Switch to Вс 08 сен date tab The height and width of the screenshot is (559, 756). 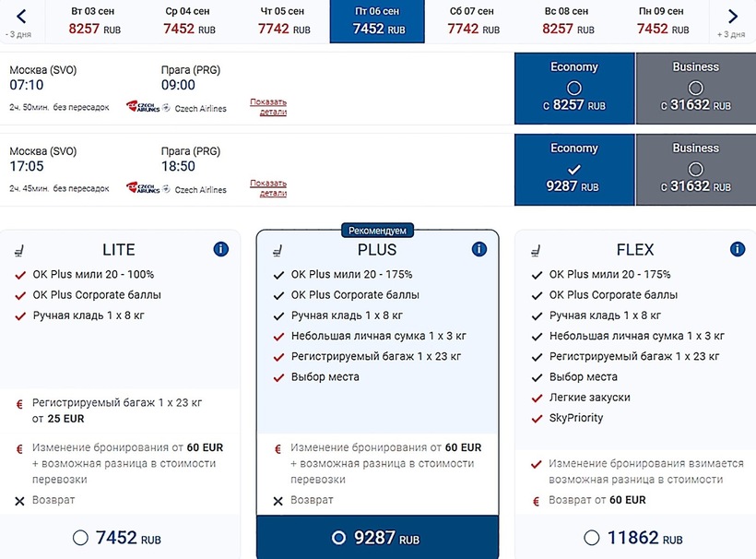click(x=566, y=21)
